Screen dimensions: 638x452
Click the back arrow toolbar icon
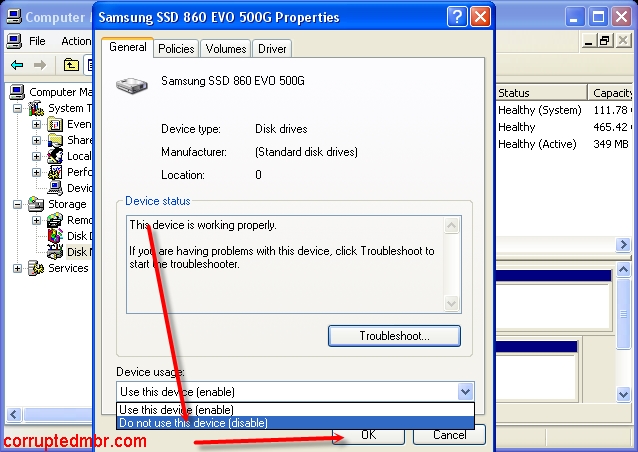point(16,66)
